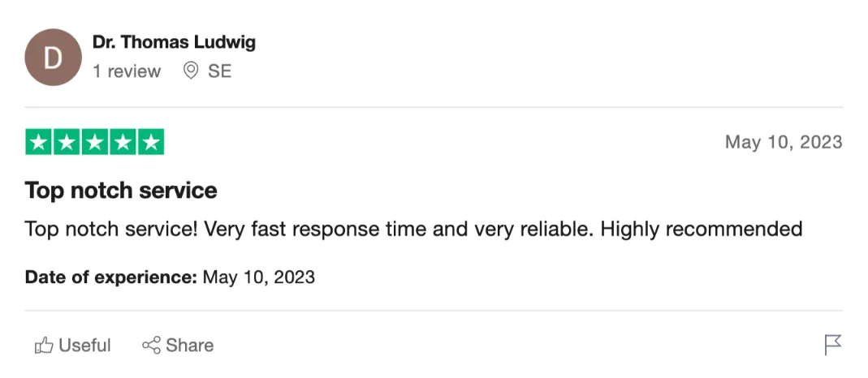Open the round "D" profile avatar
868x378 pixels.
[x=53, y=58]
